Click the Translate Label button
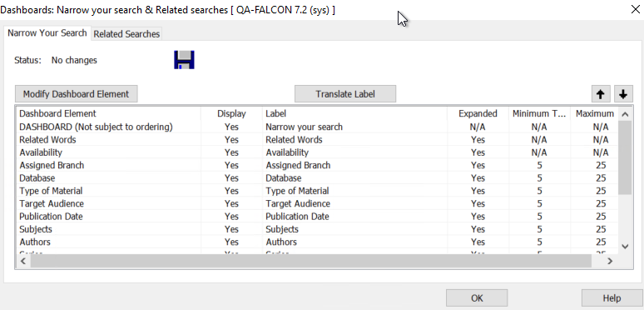This screenshot has width=644, height=310. (x=345, y=94)
